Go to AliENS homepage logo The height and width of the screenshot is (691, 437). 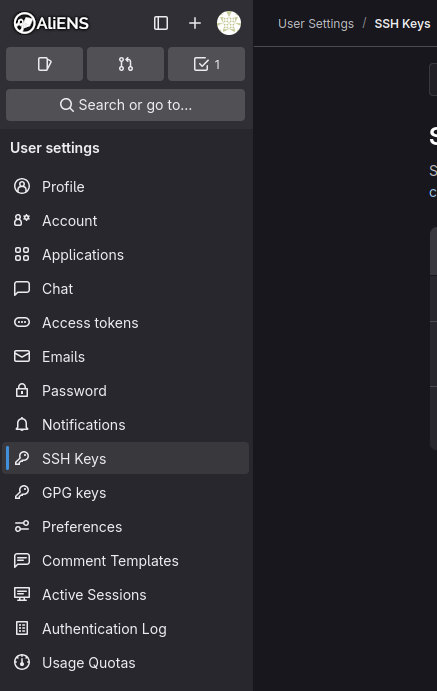pos(51,23)
